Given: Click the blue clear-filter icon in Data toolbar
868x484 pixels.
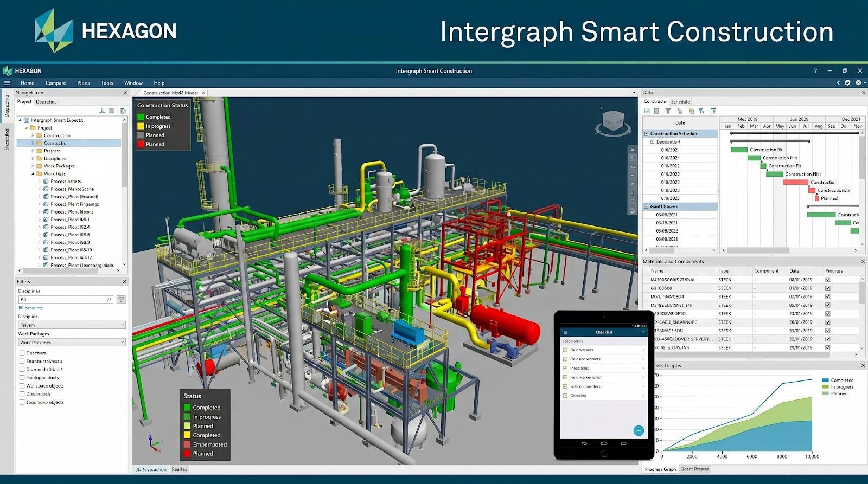Looking at the screenshot, I should (701, 111).
